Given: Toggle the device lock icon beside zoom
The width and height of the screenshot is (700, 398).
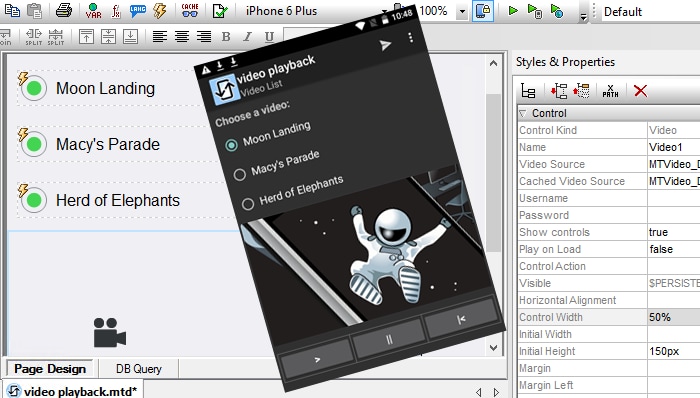Looking at the screenshot, I should 483,11.
